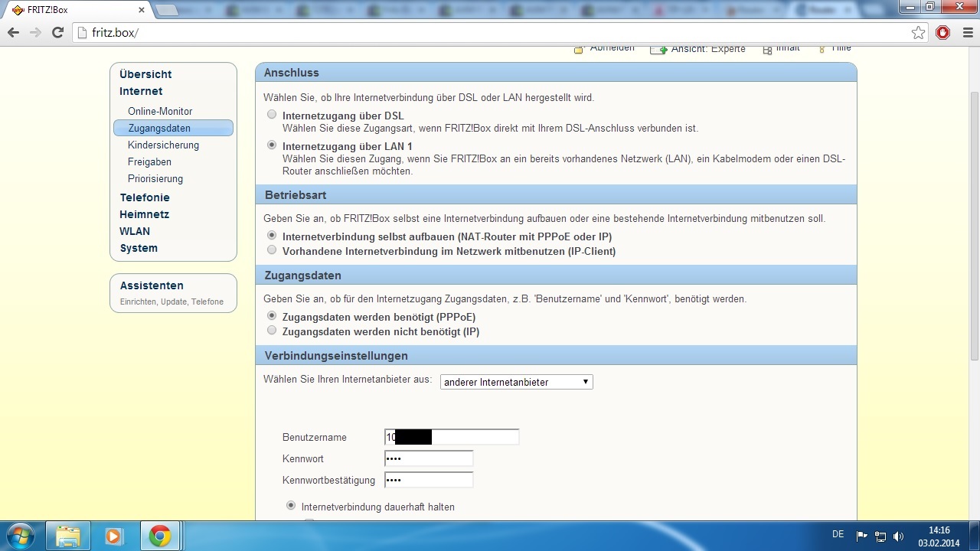Open the Internetanbieter dropdown
Viewport: 980px width, 551px height.
coord(517,382)
